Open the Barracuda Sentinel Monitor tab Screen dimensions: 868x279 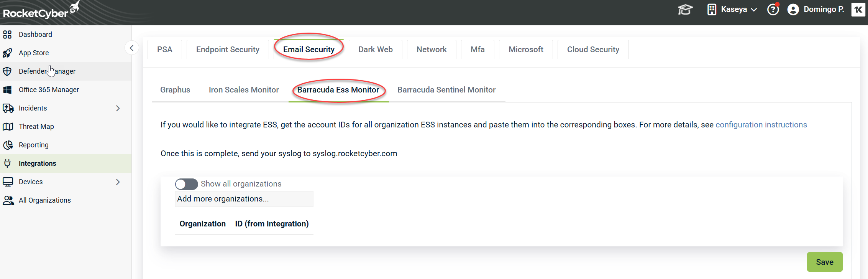(446, 90)
